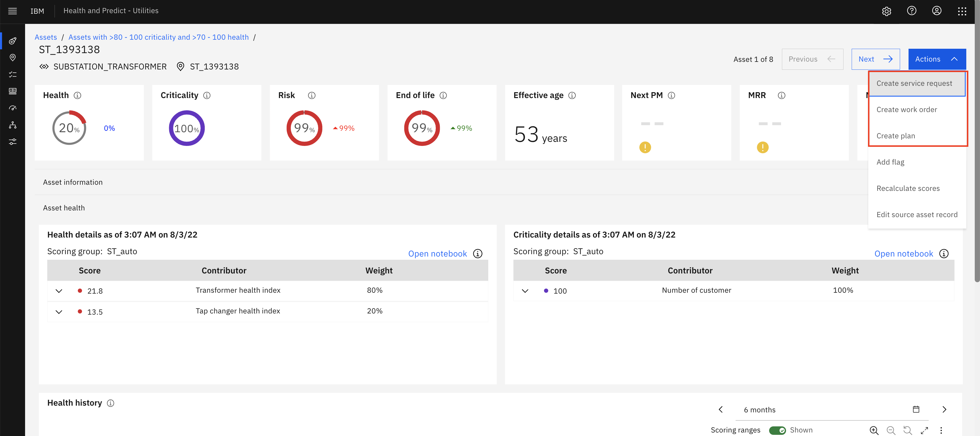The width and height of the screenshot is (980, 436).
Task: Select Edit source asset record
Action: (917, 215)
